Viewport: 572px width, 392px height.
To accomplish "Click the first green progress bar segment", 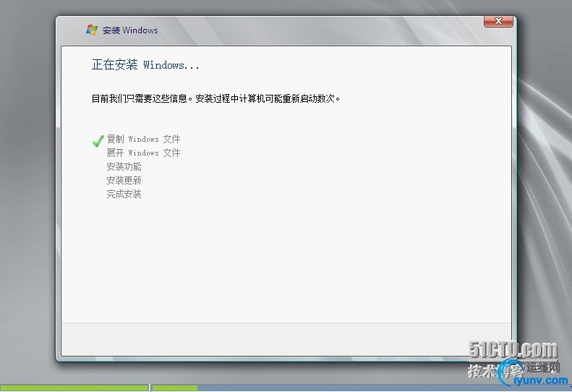I will click(74, 388).
